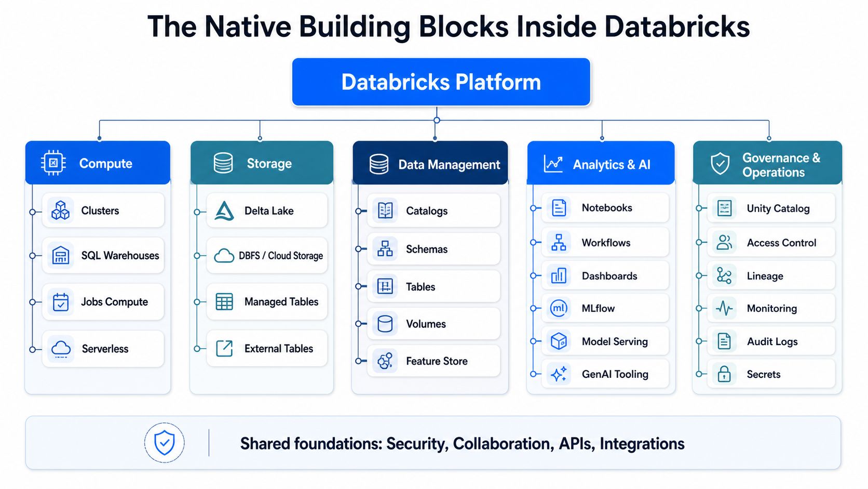The image size is (868, 489).
Task: Click the GenAI Tooling sparkle icon
Action: click(x=559, y=374)
